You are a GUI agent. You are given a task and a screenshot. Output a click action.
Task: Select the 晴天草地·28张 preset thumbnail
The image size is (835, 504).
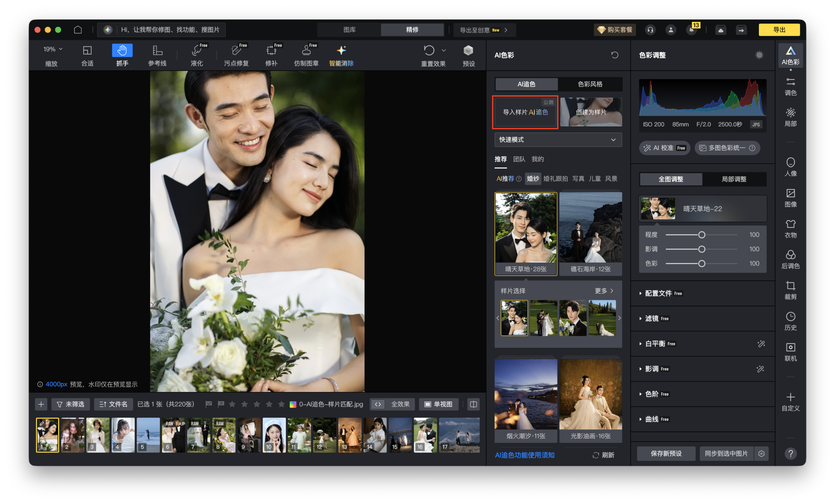point(525,233)
